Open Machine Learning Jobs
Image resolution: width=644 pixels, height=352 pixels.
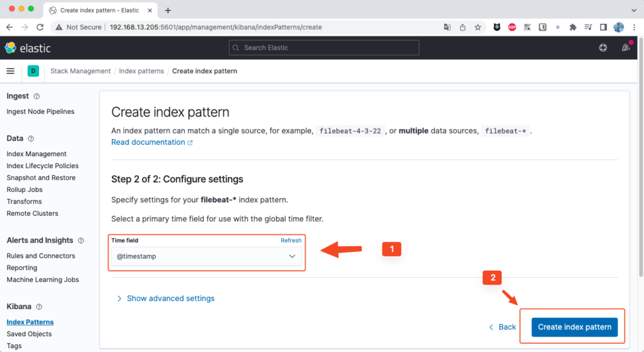click(42, 280)
